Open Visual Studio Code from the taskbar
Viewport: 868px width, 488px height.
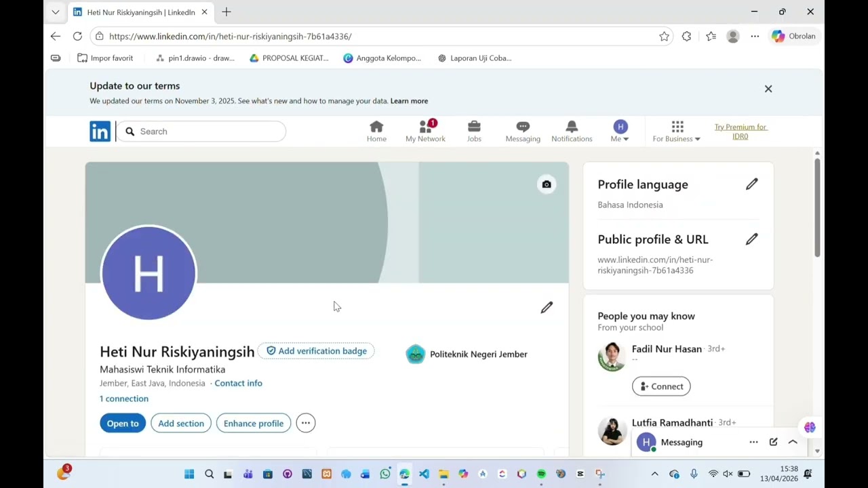coord(424,474)
